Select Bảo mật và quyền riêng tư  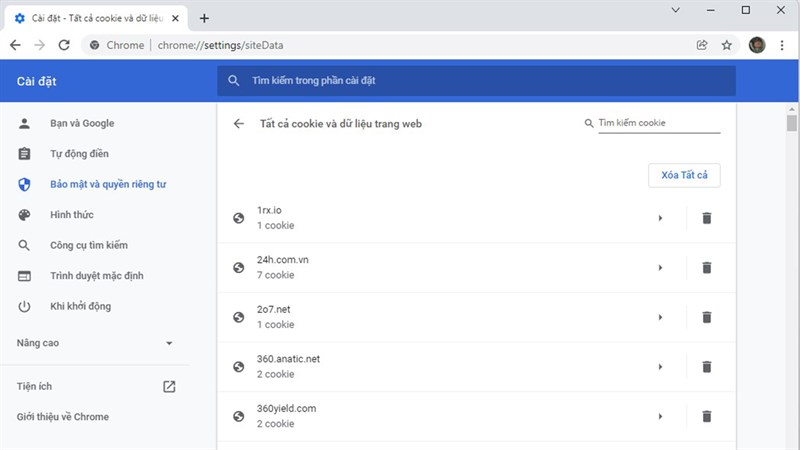tap(108, 184)
